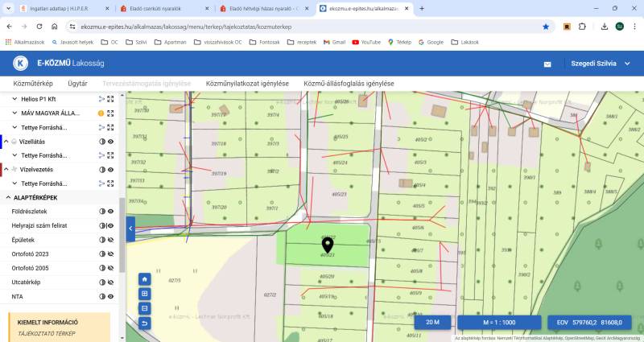The width and height of the screenshot is (644, 342).
Task: Click the M = 1 : 1000 scale button
Action: 499,323
